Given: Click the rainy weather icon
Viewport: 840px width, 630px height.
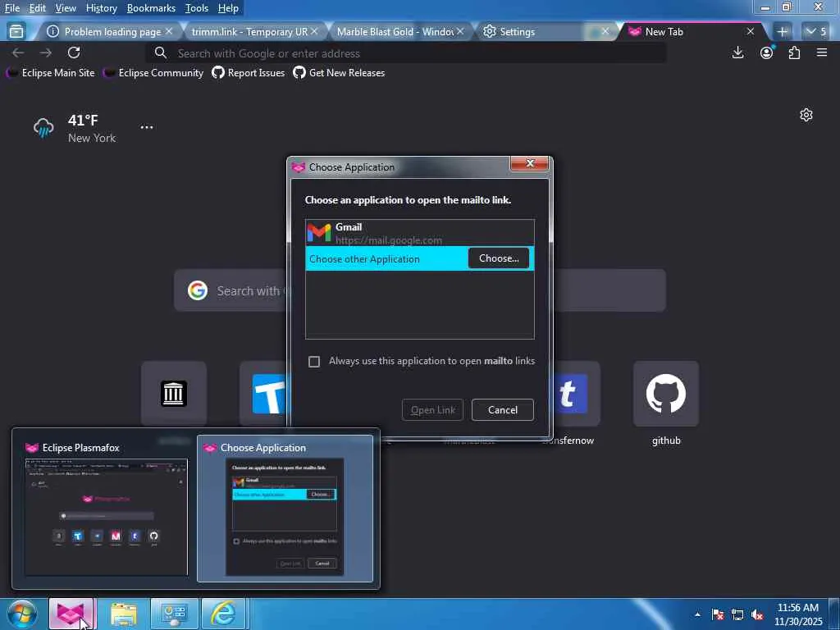Looking at the screenshot, I should [43, 128].
